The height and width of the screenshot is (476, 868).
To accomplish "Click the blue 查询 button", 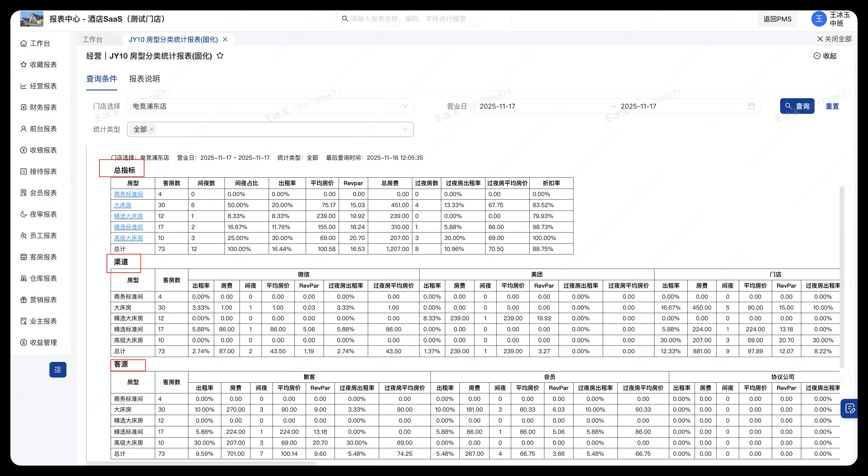I will 797,106.
